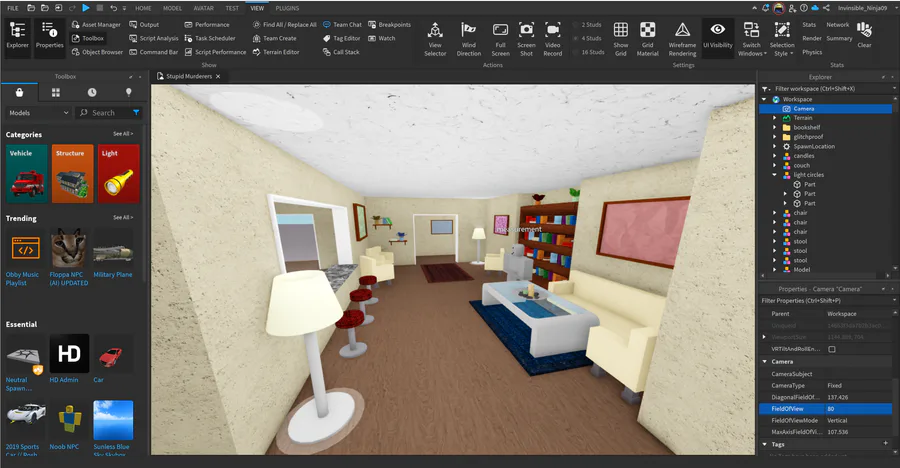900x468 pixels.
Task: Open Find All / Replace All
Action: pos(284,25)
